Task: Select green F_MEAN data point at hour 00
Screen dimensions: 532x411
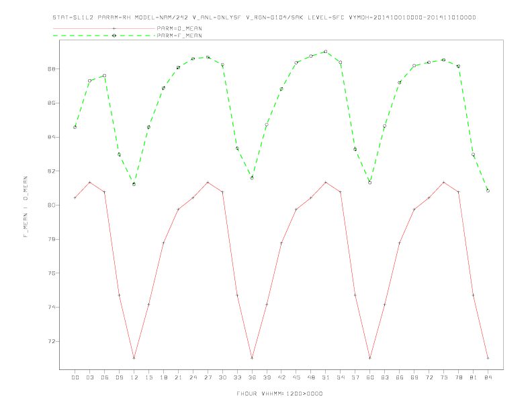Action: 75,127
